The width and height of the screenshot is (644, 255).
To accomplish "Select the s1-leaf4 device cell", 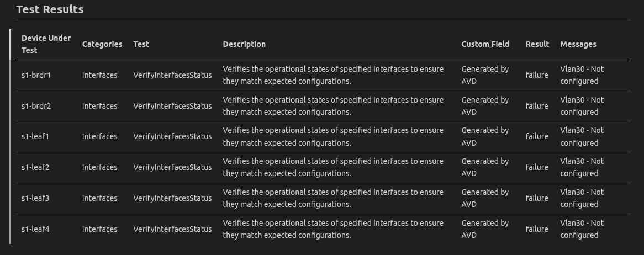I will coord(35,229).
